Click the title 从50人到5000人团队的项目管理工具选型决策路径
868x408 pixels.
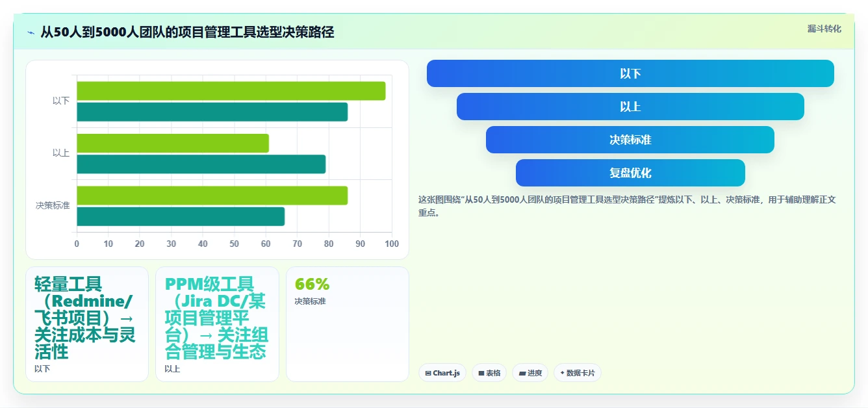point(187,32)
